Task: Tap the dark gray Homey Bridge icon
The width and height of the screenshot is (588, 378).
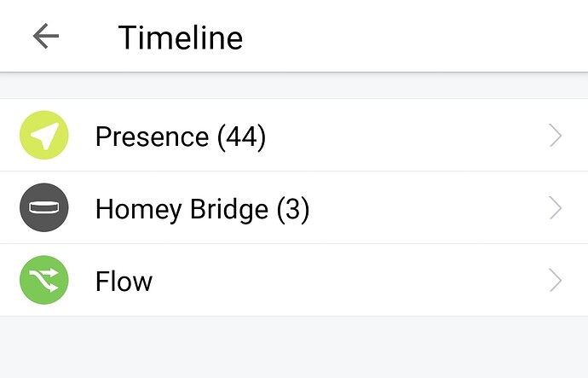Action: tap(43, 208)
